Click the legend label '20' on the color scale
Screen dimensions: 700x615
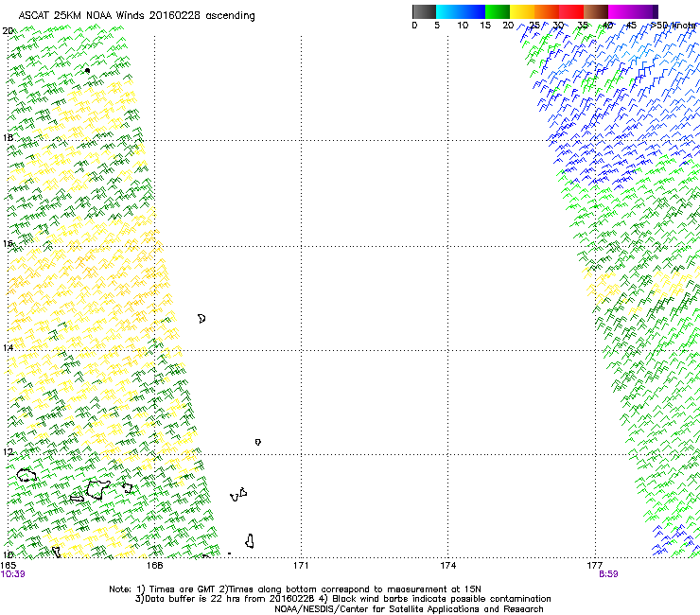508,26
